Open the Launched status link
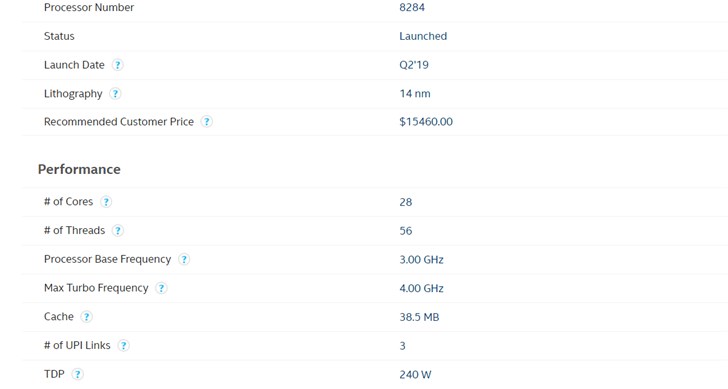The image size is (728, 389). click(423, 36)
